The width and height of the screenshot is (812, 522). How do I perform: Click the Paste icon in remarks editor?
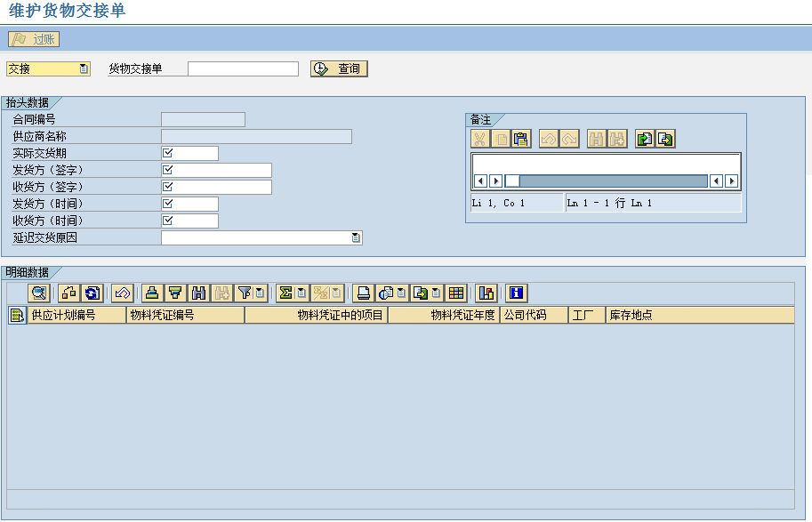[522, 139]
